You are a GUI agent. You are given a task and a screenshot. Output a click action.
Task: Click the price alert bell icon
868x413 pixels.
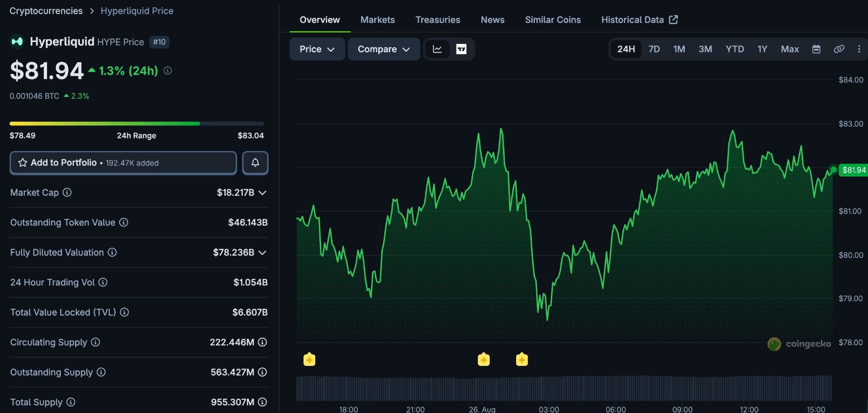click(255, 163)
